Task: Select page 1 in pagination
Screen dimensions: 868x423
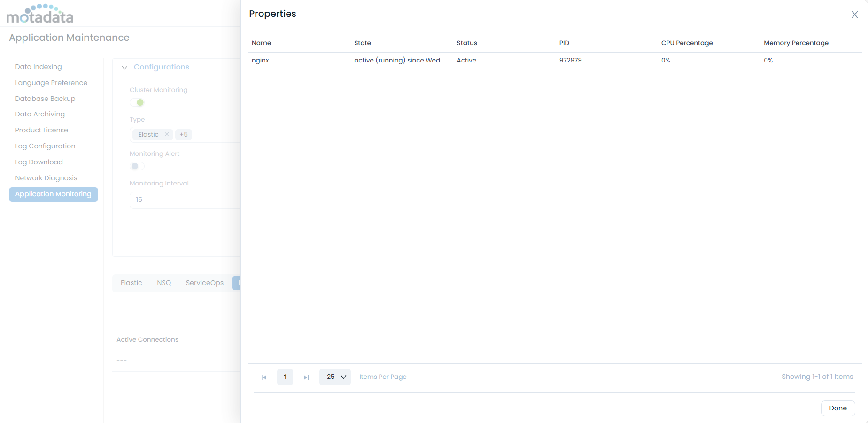Action: coord(285,377)
